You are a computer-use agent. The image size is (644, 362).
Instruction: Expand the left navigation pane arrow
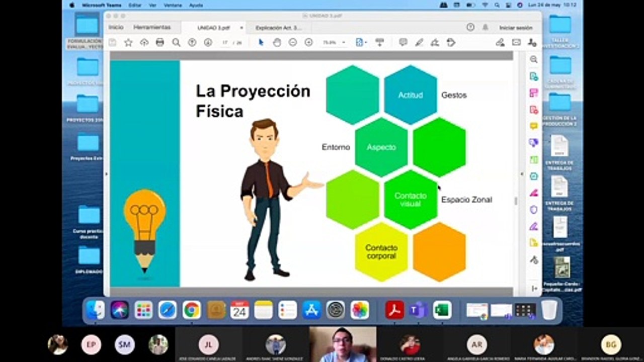click(x=106, y=174)
